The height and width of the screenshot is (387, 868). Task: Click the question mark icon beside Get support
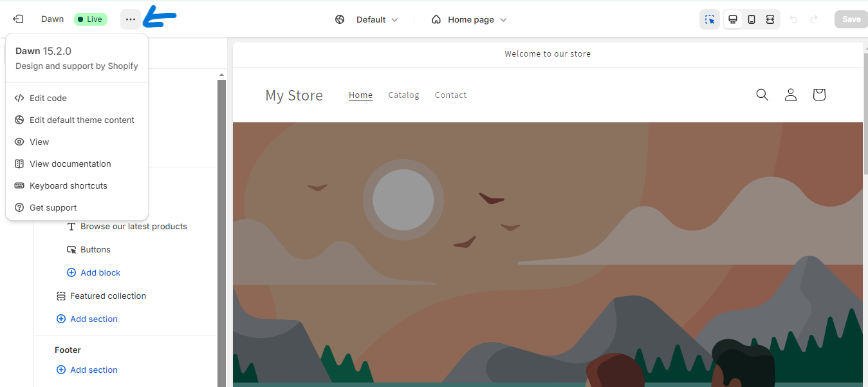coord(19,207)
